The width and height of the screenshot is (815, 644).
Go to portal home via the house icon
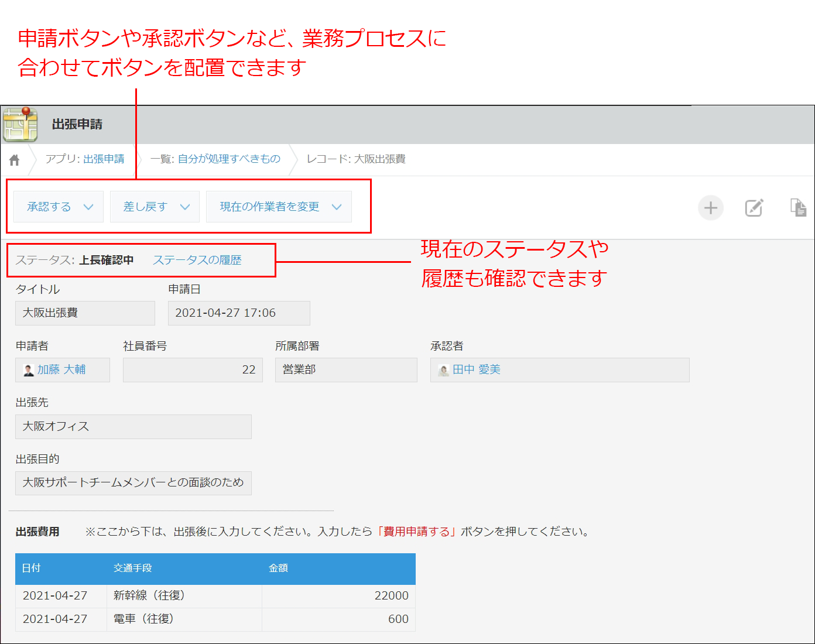click(13, 159)
